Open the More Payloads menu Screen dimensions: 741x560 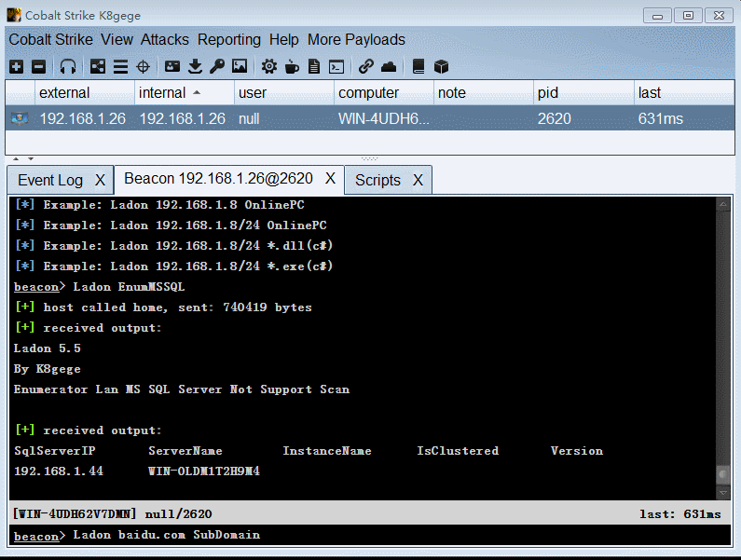tap(356, 40)
